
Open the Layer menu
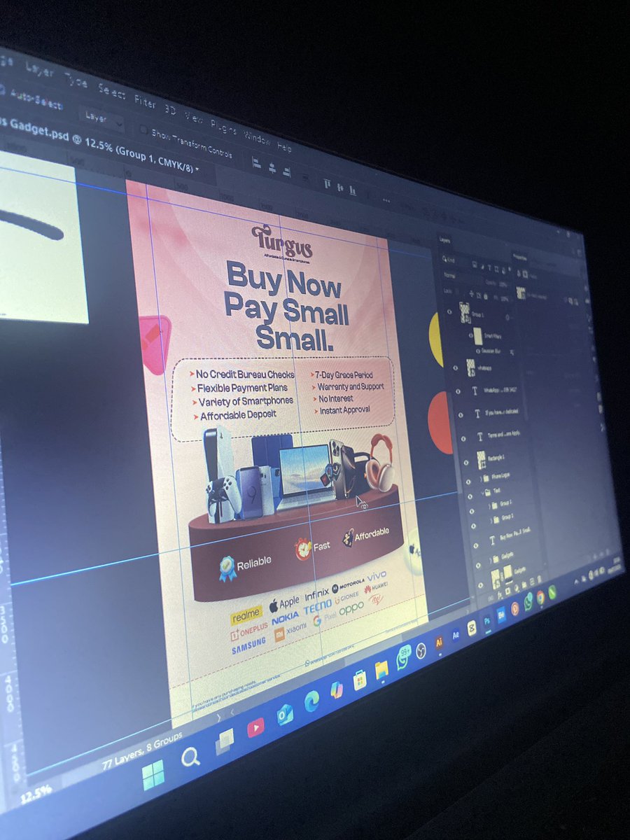click(x=39, y=69)
